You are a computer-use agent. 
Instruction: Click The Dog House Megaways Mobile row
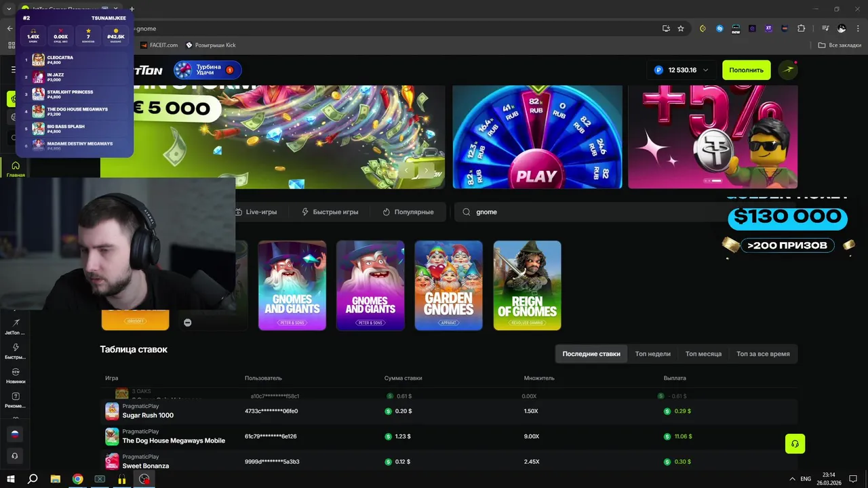pos(449,436)
